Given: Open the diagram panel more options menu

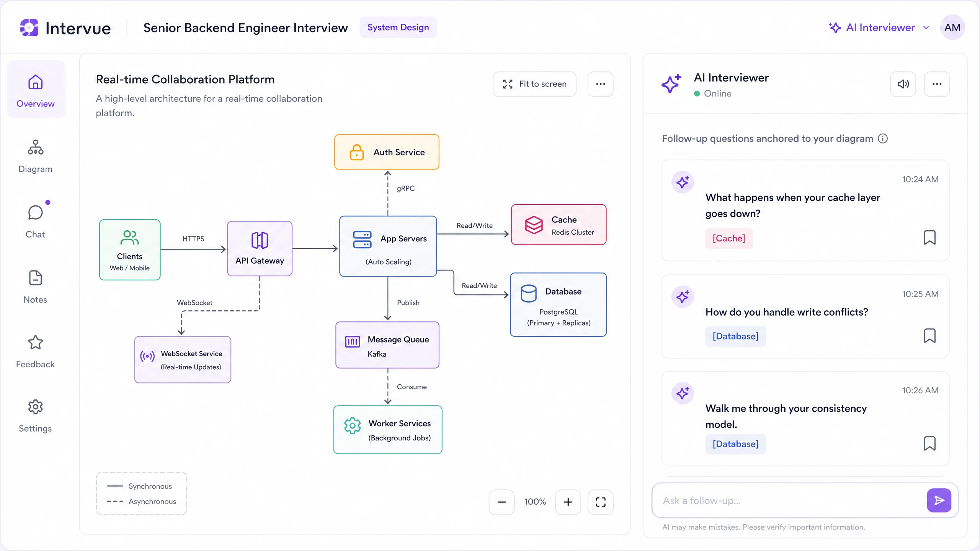Looking at the screenshot, I should pyautogui.click(x=601, y=84).
